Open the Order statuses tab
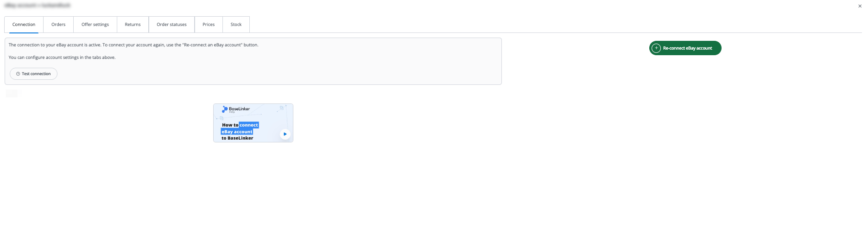The image size is (868, 244). tap(171, 25)
